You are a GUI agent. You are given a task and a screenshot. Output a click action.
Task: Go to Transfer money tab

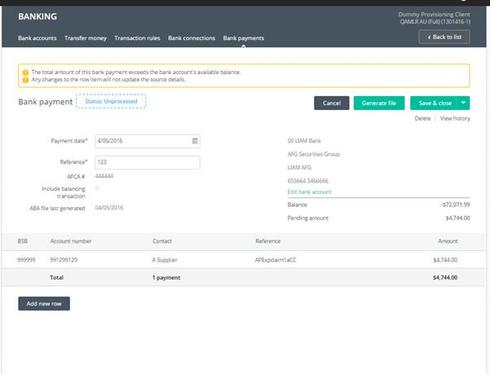(x=86, y=38)
